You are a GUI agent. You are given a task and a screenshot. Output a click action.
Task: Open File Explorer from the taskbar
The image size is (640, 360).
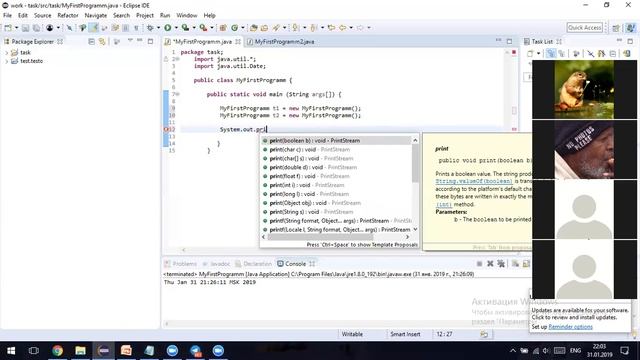pyautogui.click(x=80, y=351)
